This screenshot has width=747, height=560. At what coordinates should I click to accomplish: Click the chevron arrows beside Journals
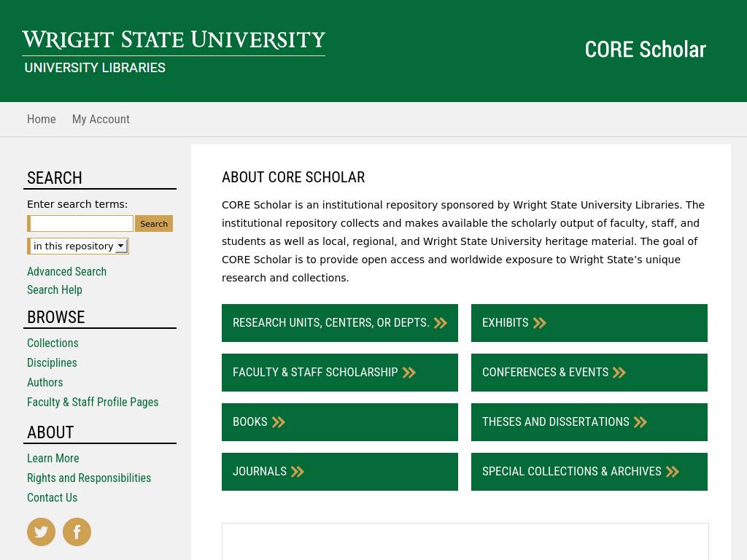(297, 472)
